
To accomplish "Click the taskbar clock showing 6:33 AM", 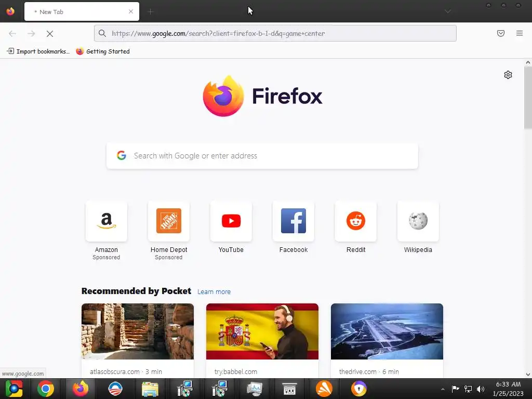I will point(508,389).
